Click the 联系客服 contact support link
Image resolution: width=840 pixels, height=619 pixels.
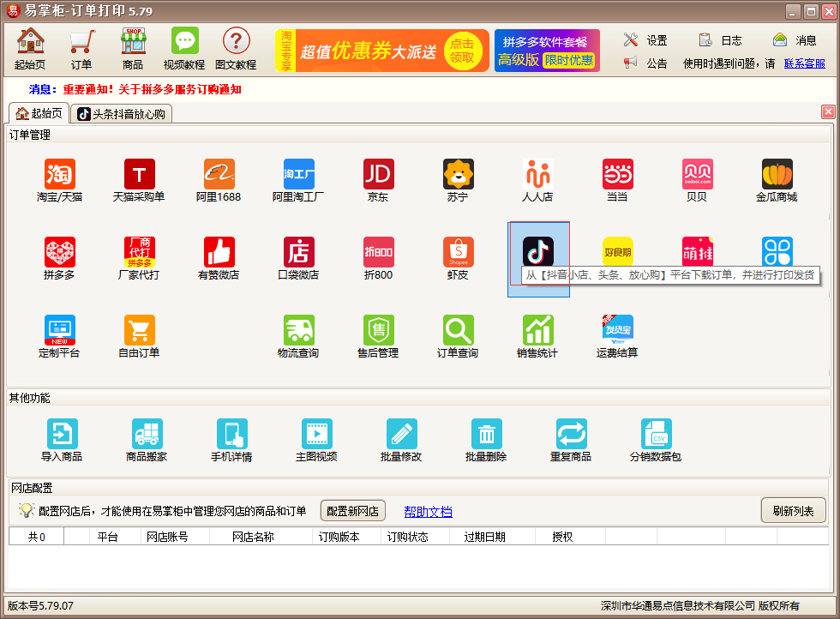805,63
